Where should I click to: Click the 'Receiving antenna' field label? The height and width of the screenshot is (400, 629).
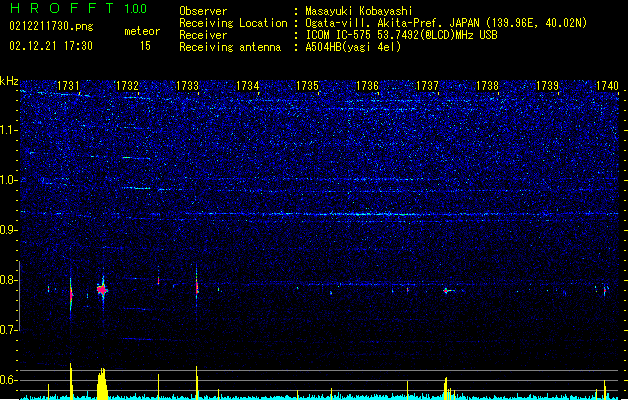click(x=230, y=47)
